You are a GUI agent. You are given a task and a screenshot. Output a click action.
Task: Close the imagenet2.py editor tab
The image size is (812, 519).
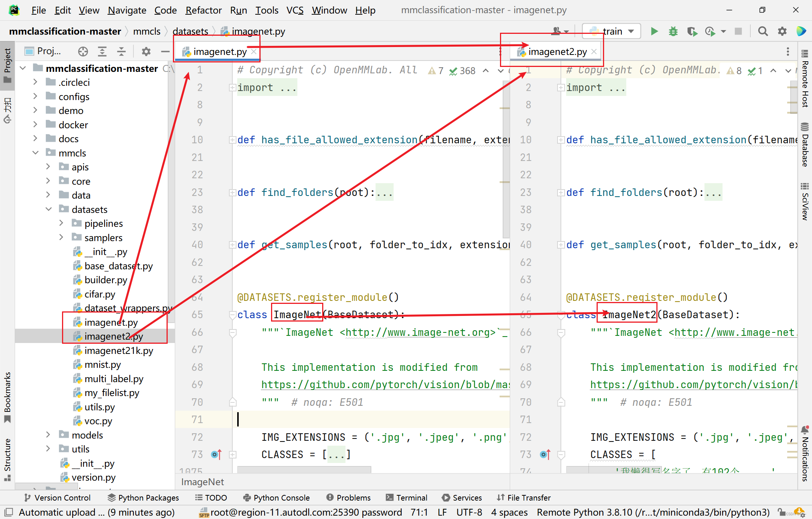pos(594,52)
